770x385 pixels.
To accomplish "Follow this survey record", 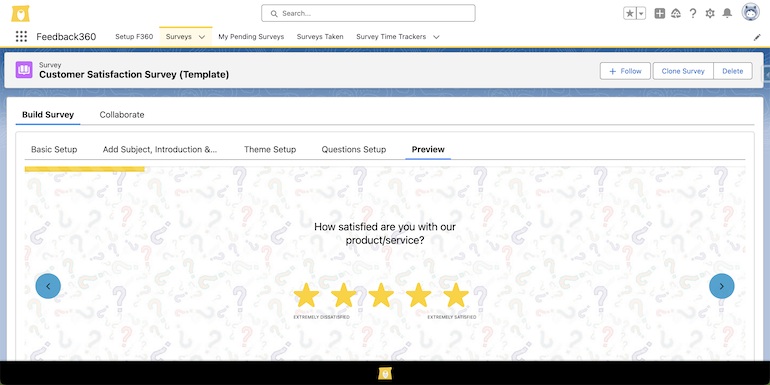I will point(625,71).
